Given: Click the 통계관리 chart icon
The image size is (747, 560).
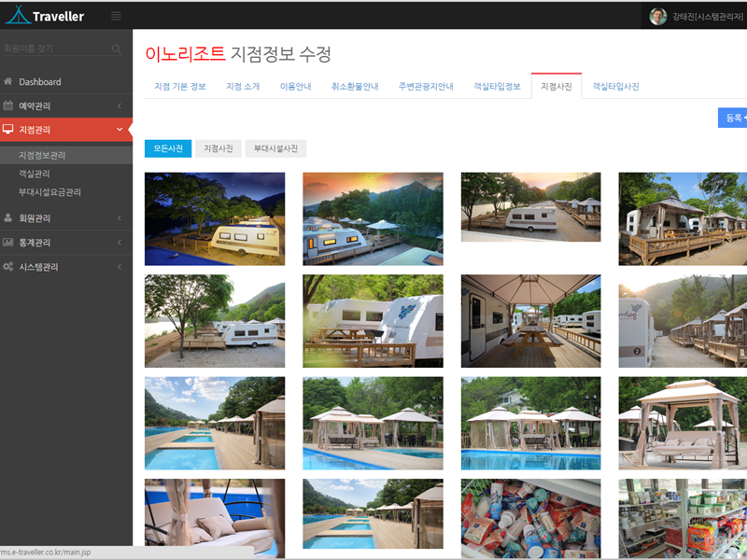Looking at the screenshot, I should [x=8, y=243].
